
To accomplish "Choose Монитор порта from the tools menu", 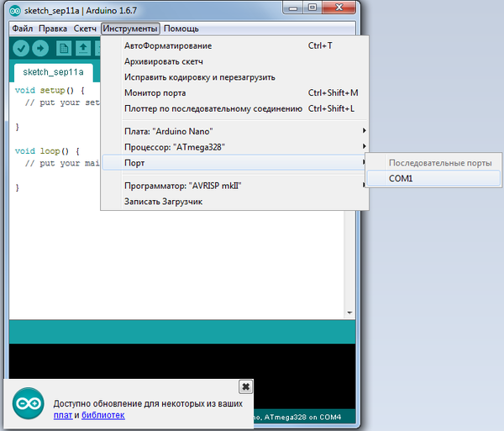I will [155, 92].
